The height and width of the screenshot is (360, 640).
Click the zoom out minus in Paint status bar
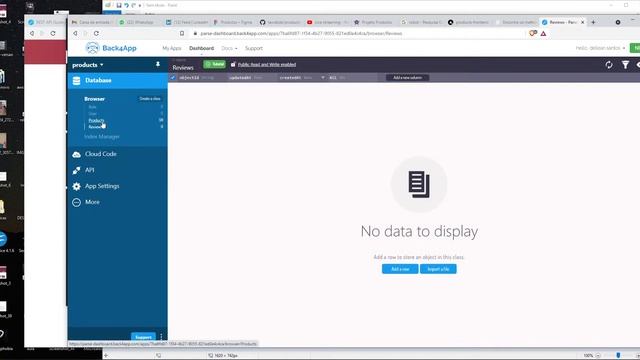(x=598, y=356)
